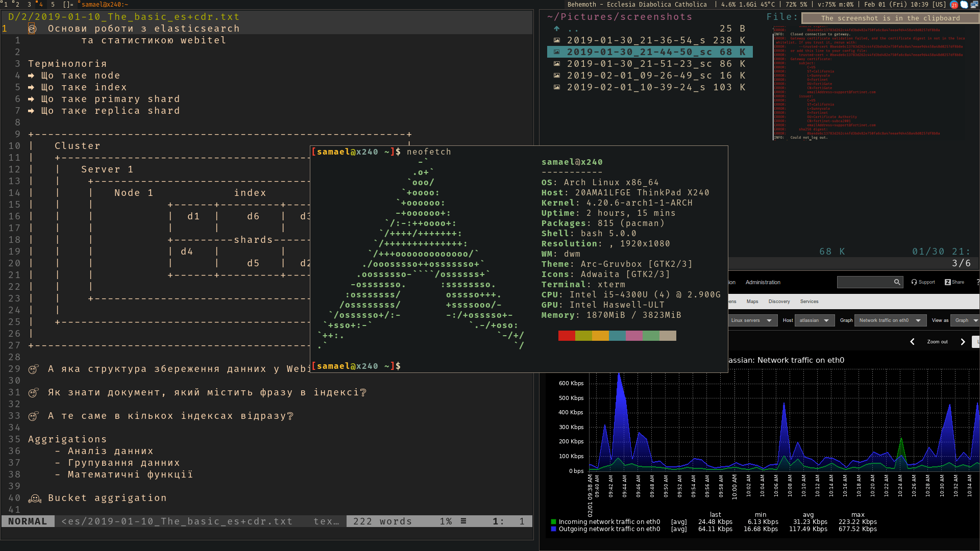Click the teal neofetch palette swatch

pyautogui.click(x=617, y=336)
